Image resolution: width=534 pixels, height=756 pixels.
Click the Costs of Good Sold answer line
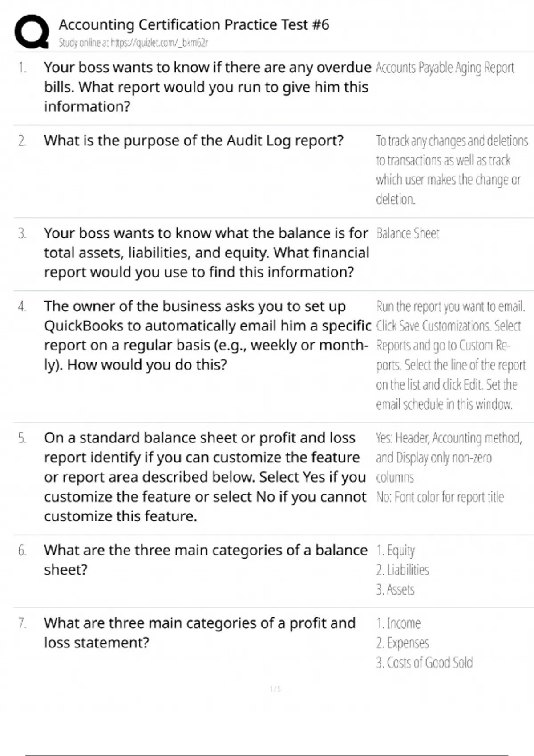[424, 663]
